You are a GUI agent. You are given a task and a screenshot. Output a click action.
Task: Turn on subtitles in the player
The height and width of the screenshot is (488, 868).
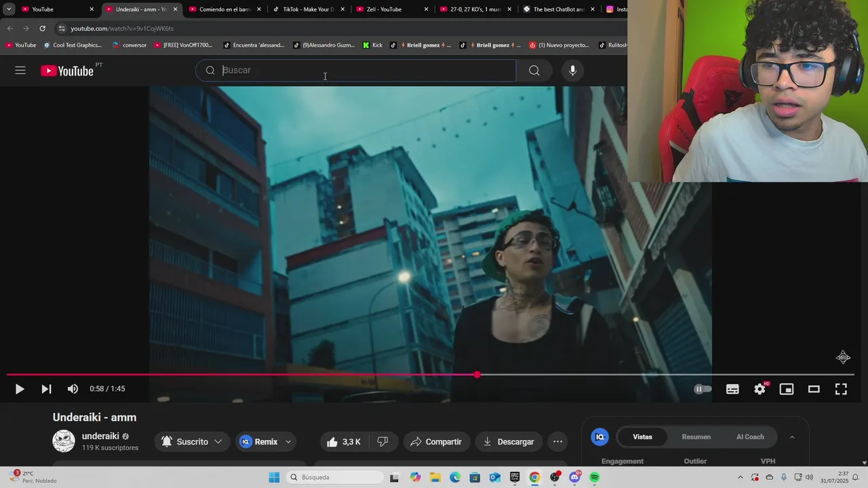[732, 389]
